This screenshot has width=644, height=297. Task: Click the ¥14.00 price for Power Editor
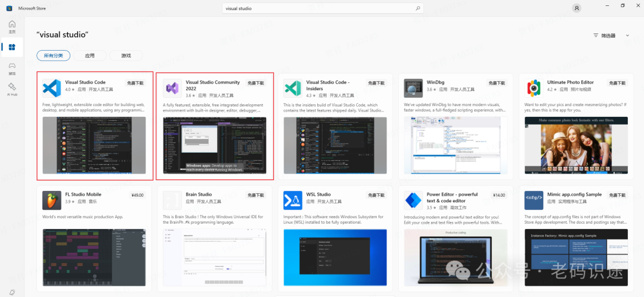(x=499, y=195)
